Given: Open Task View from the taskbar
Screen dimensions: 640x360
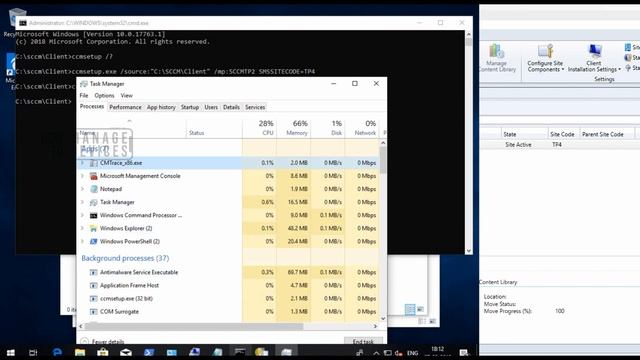Looking at the screenshot, I should [x=33, y=352].
